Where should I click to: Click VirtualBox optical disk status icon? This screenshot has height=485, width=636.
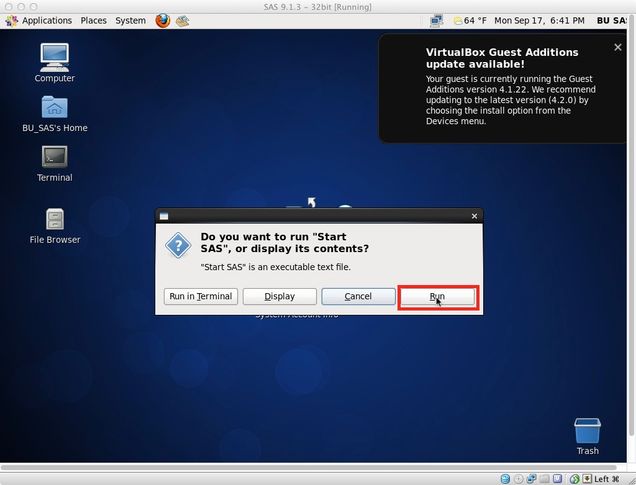518,479
